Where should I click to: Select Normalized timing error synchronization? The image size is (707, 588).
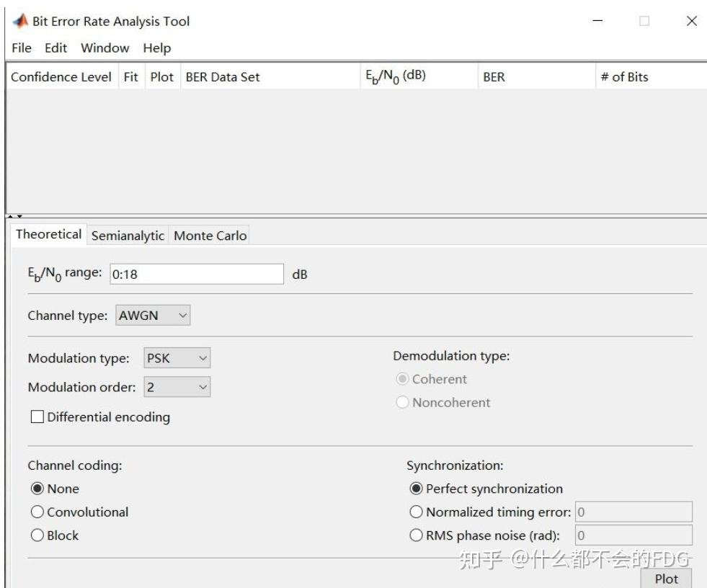point(417,512)
